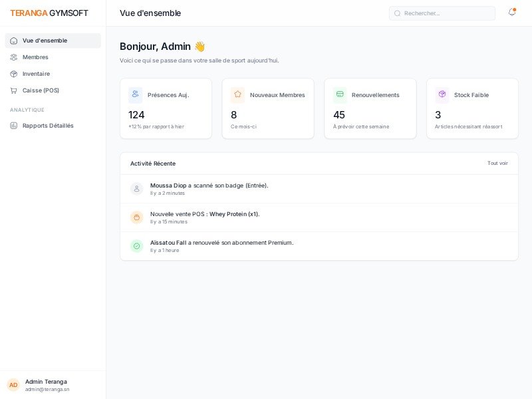Click the green renewal check icon

(137, 246)
